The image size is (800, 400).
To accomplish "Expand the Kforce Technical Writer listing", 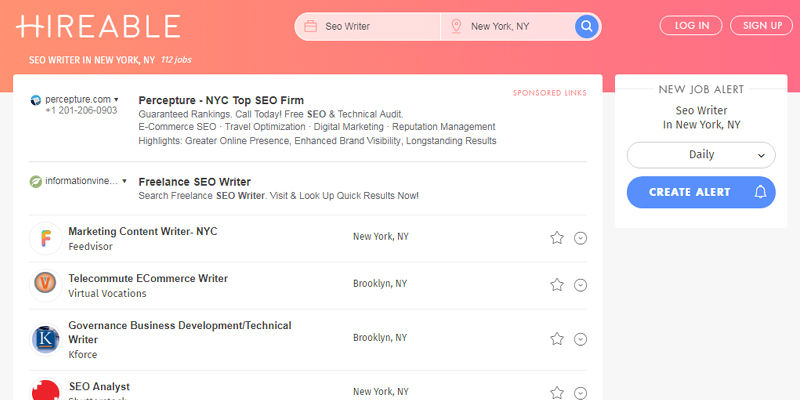I will (x=580, y=339).
